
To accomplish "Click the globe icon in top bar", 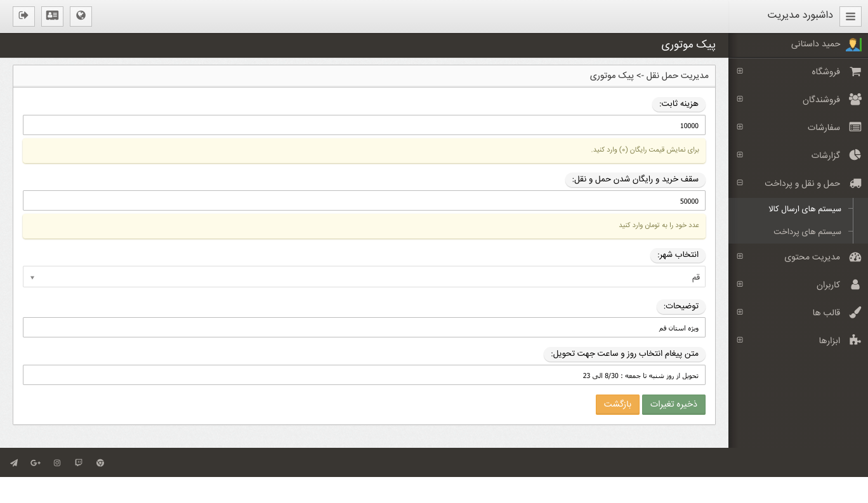I will tap(81, 16).
